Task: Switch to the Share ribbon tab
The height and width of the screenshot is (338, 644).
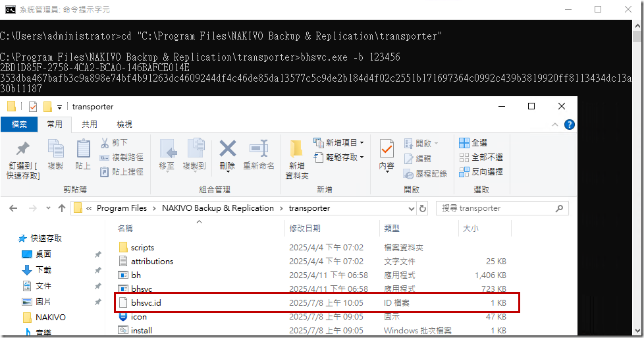Action: point(90,124)
